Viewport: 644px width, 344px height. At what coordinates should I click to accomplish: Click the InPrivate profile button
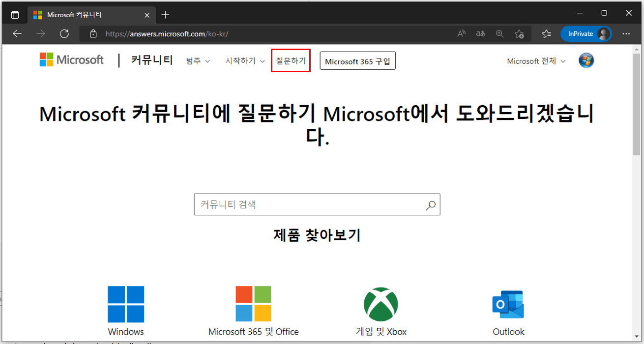coord(586,33)
